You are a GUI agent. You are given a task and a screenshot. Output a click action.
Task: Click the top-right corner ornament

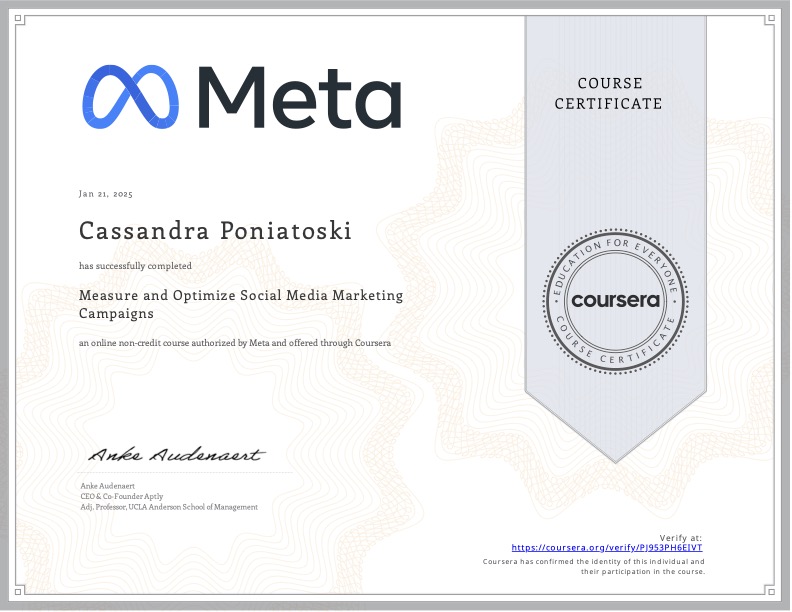769,20
